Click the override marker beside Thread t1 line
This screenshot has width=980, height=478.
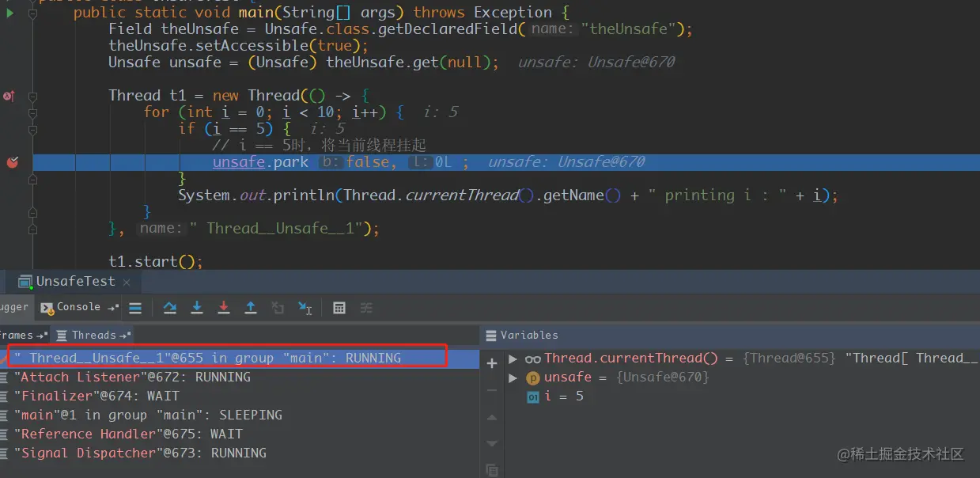pos(9,96)
